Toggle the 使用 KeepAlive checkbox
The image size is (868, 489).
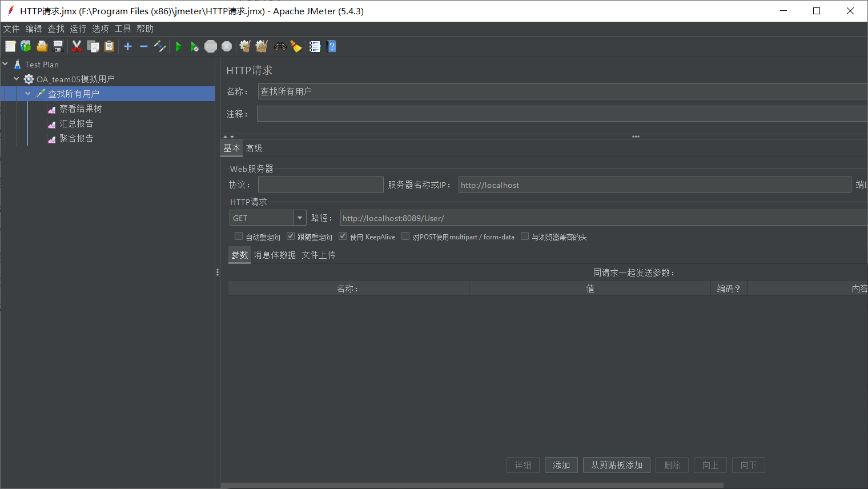coord(343,237)
